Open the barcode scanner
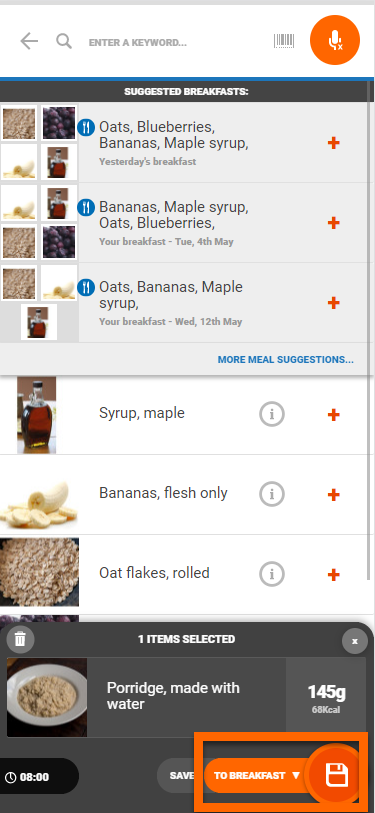This screenshot has width=375, height=813. [x=284, y=41]
